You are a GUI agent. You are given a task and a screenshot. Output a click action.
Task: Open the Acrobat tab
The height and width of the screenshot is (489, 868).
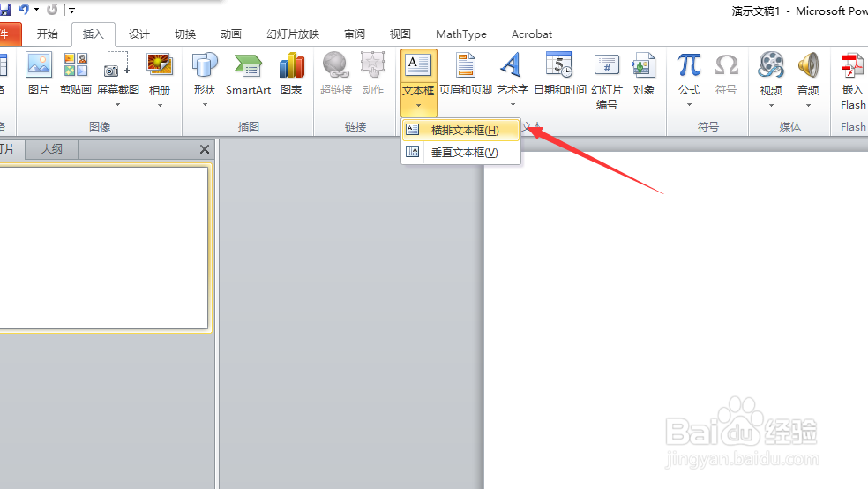[531, 34]
